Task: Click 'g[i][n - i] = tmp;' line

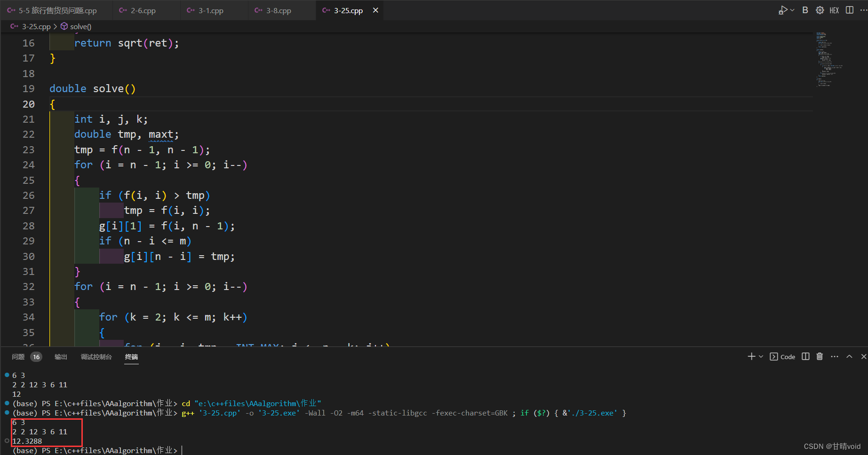Action: [179, 256]
